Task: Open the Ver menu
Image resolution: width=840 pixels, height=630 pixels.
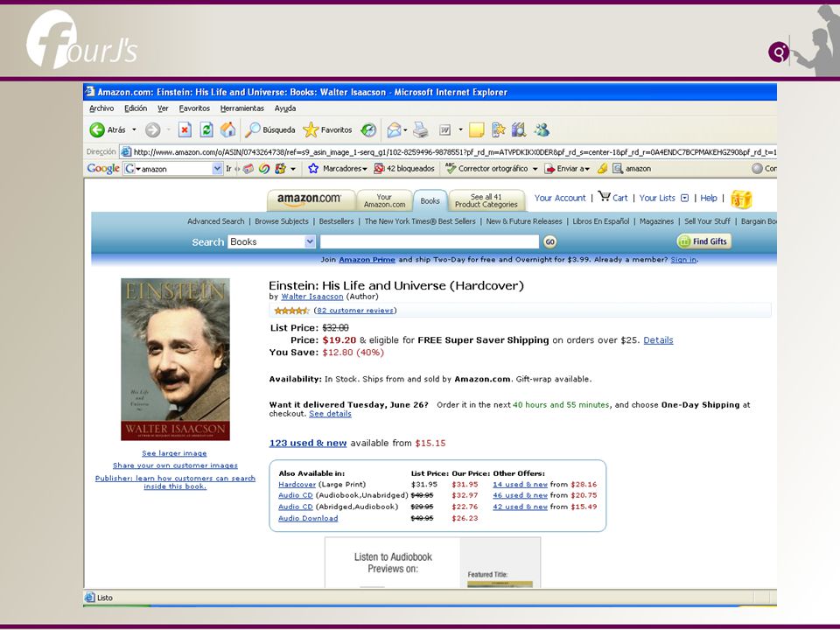Action: pos(163,108)
